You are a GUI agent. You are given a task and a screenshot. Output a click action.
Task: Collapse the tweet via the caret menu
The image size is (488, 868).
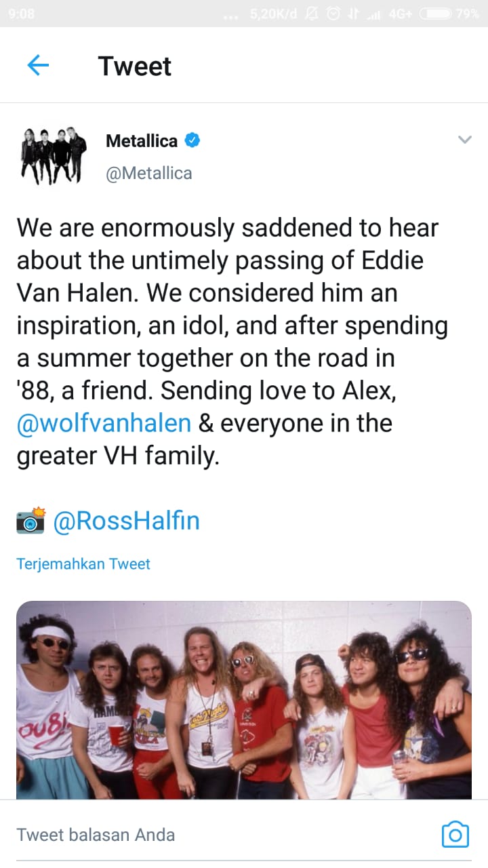pyautogui.click(x=465, y=139)
